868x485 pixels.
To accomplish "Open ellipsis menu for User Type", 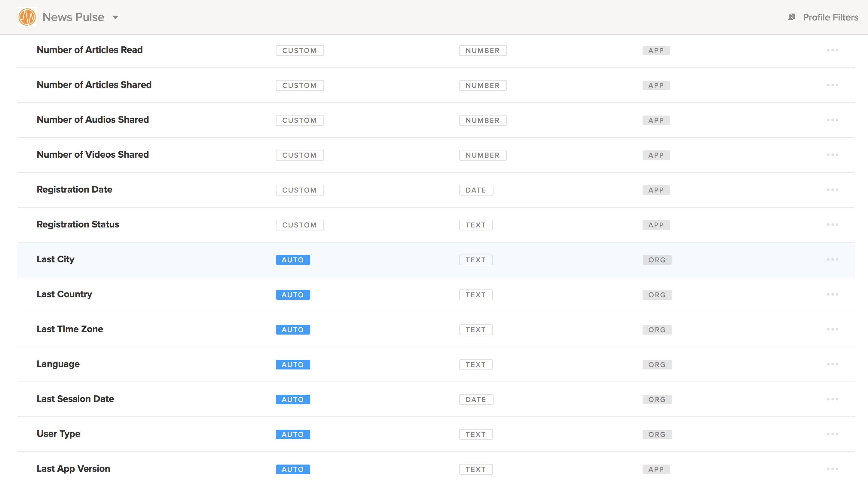I will (x=832, y=434).
